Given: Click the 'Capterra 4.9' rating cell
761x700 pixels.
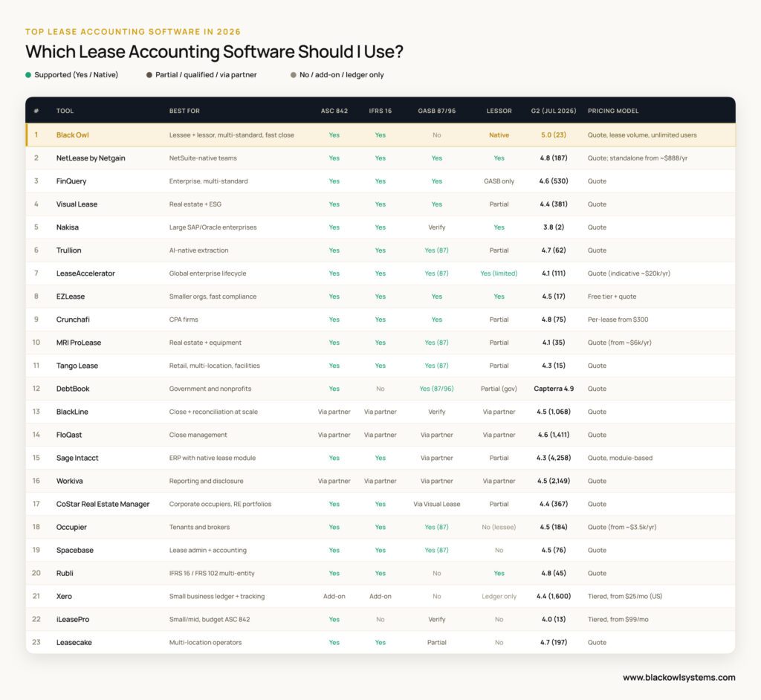Looking at the screenshot, I should click(x=554, y=389).
